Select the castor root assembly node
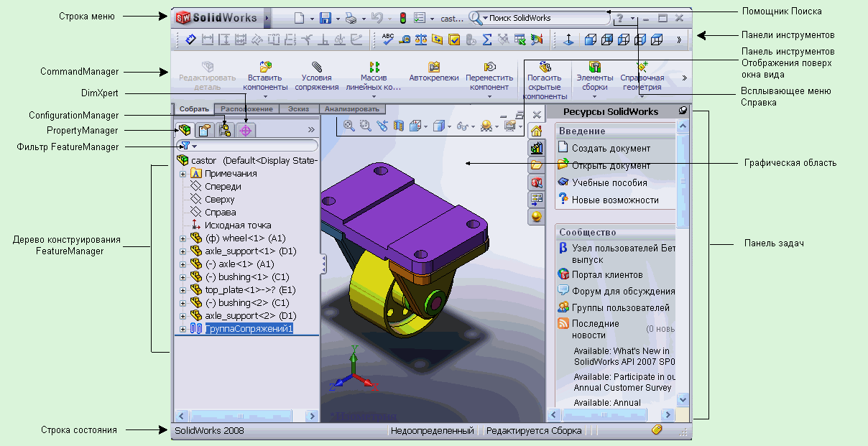 tap(247, 161)
